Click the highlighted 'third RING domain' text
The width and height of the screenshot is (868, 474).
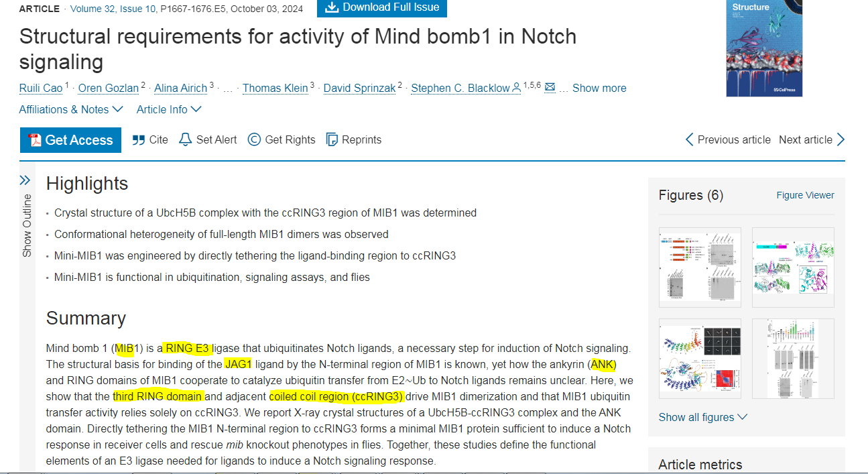click(x=158, y=396)
